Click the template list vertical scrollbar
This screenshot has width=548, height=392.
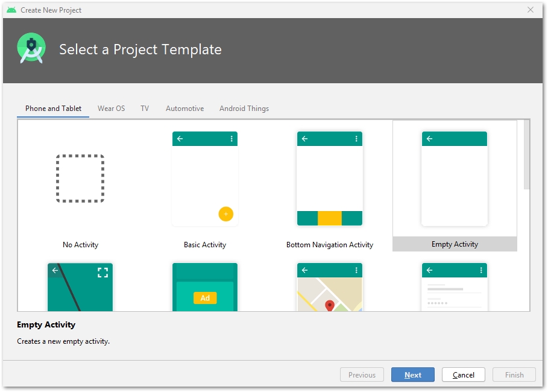[526, 155]
